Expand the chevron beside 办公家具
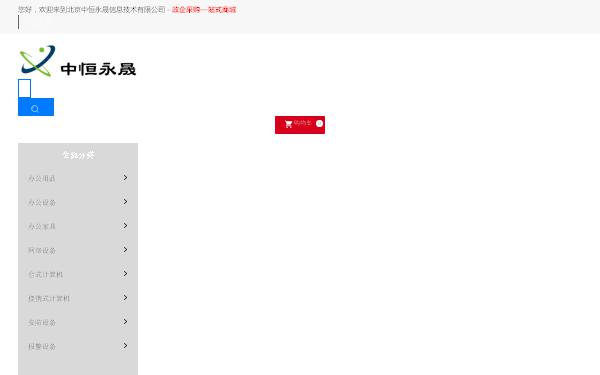600x375 pixels. (125, 226)
